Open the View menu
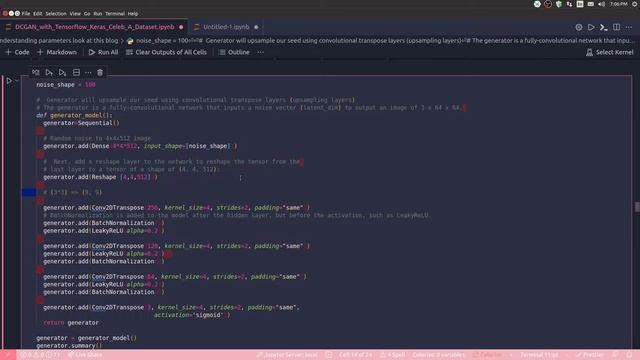The image size is (640, 360). tap(75, 13)
